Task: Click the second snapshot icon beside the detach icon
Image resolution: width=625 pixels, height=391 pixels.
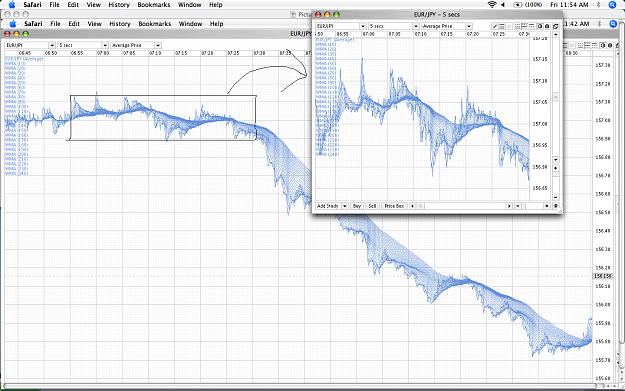Action: coord(547,26)
